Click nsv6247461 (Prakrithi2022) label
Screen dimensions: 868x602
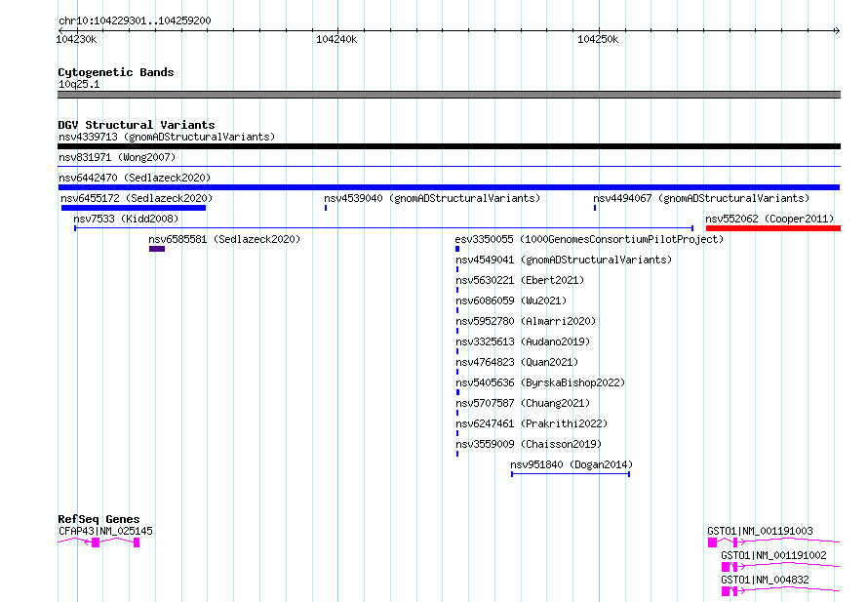click(532, 423)
